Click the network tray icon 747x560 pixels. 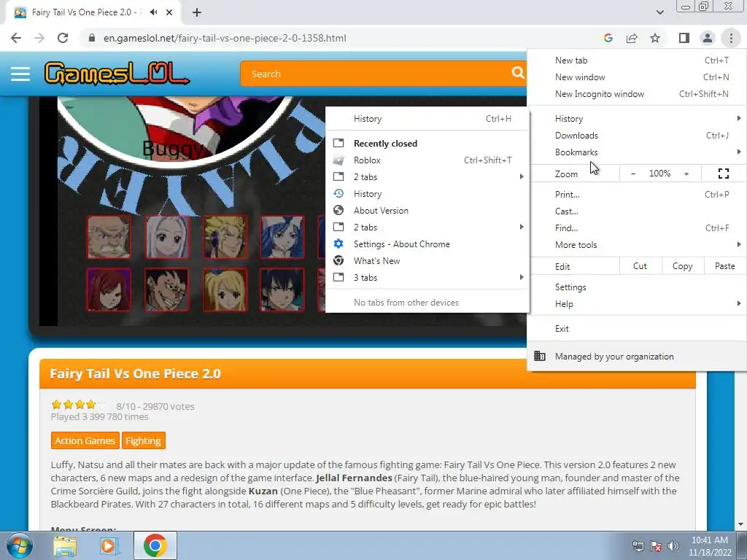(x=638, y=546)
